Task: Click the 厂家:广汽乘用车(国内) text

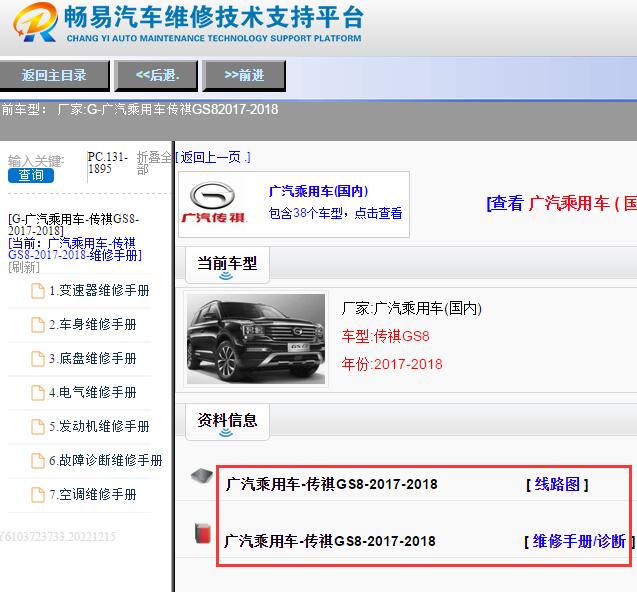Action: [412, 308]
